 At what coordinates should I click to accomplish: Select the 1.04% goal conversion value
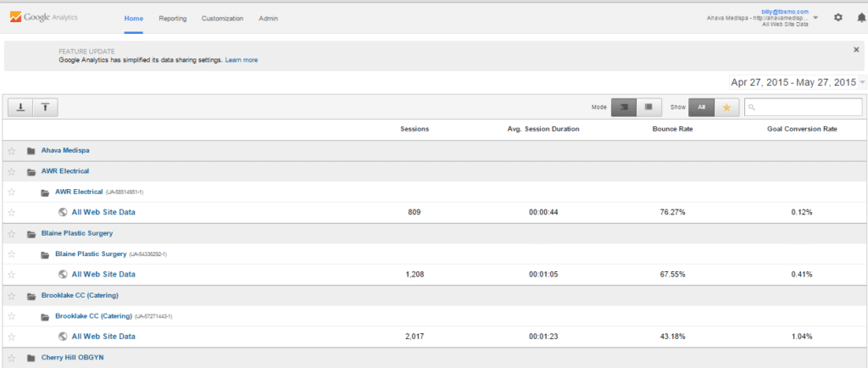pos(802,336)
